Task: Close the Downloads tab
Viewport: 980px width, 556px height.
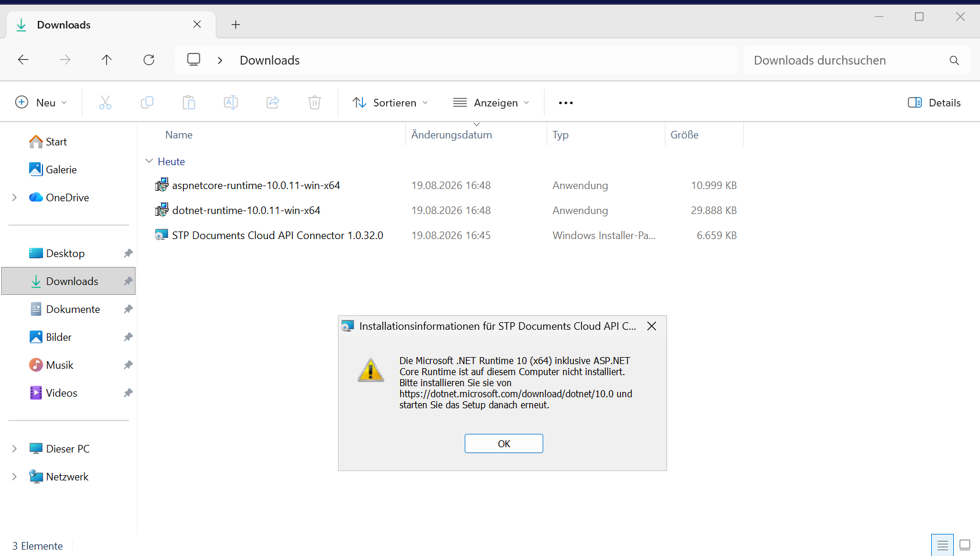Action: [x=197, y=24]
